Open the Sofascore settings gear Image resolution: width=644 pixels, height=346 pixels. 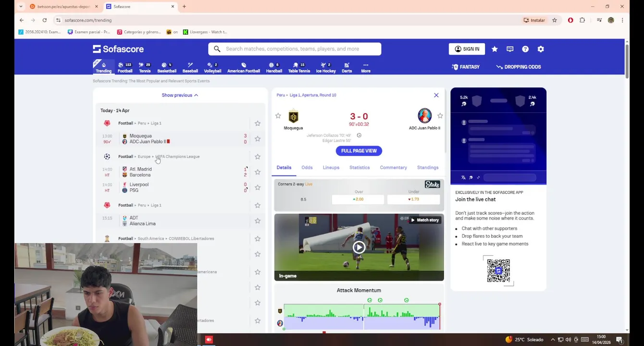pos(541,49)
